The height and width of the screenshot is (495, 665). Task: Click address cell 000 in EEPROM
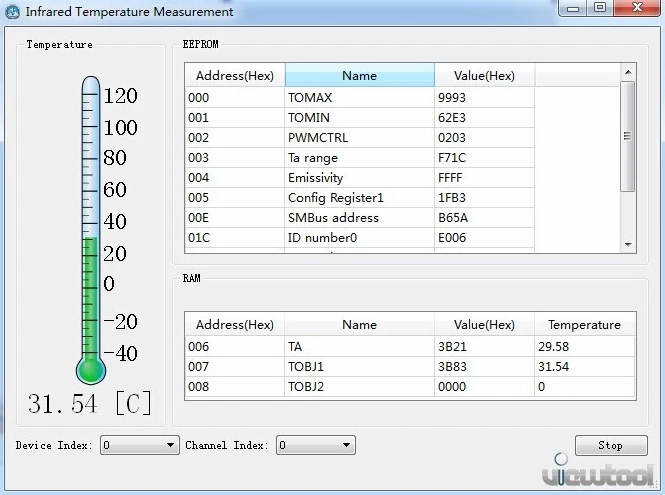(235, 98)
